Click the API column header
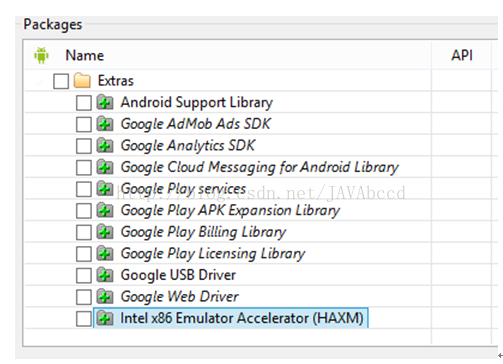Image resolution: width=503 pixels, height=364 pixels. [x=462, y=55]
